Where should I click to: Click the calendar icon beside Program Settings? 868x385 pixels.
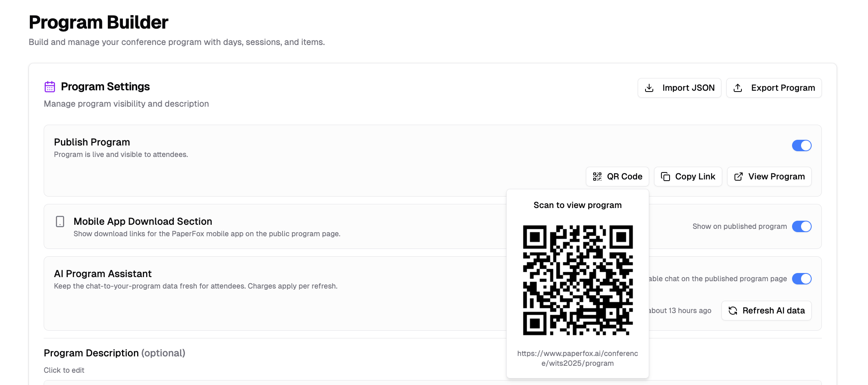click(50, 87)
